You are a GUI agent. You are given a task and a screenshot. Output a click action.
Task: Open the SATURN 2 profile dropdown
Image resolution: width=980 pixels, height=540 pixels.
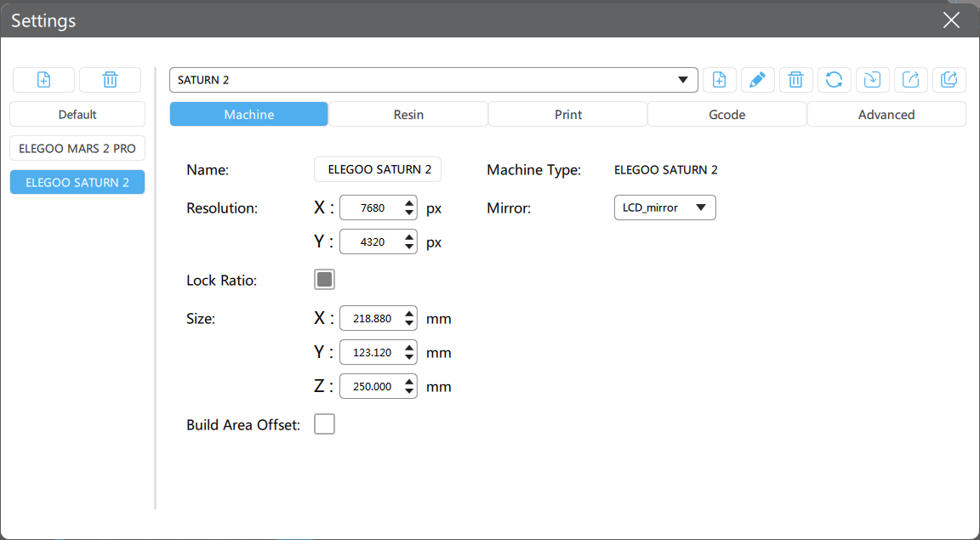pos(434,80)
